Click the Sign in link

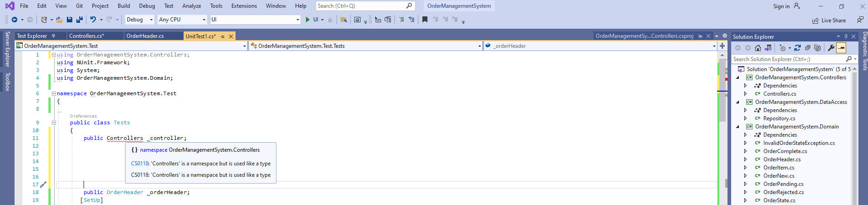[781, 6]
